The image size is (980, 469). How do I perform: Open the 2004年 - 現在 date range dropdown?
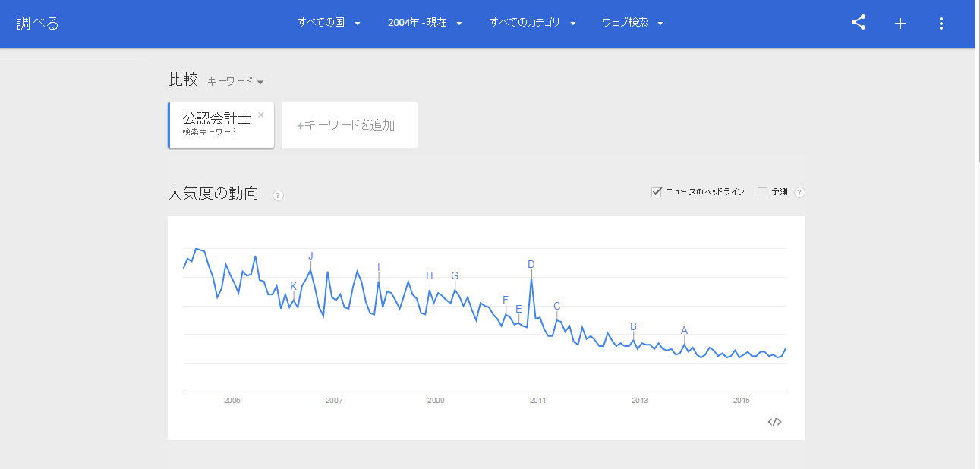pyautogui.click(x=425, y=23)
